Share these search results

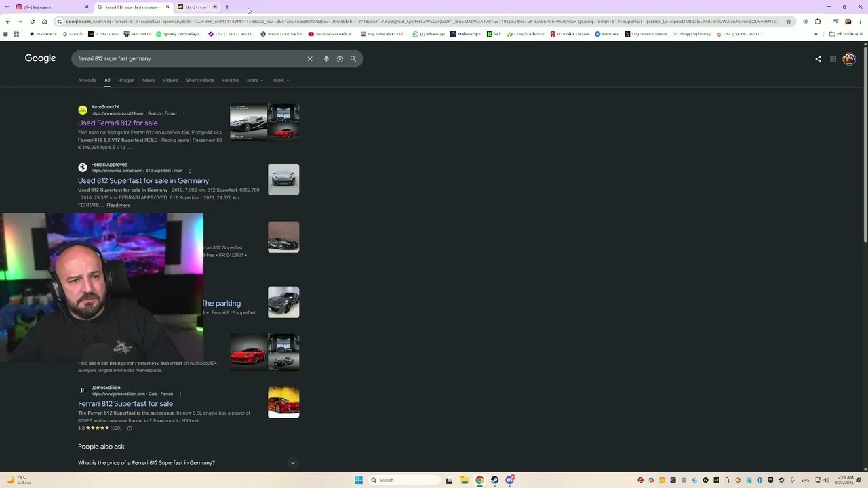818,59
